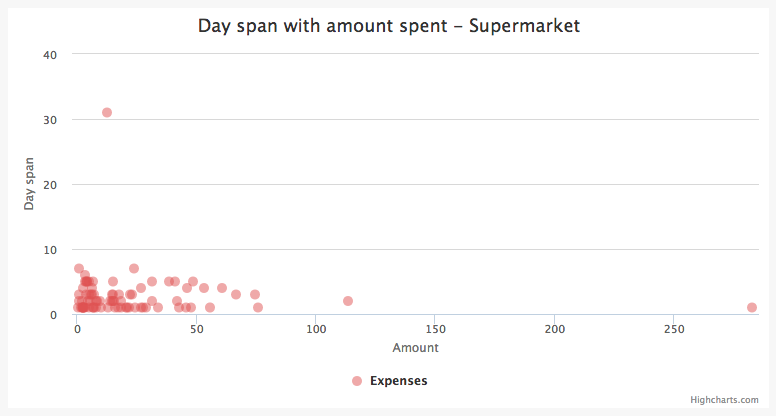
Task: Click the chart title about Supermarket
Action: click(x=389, y=25)
